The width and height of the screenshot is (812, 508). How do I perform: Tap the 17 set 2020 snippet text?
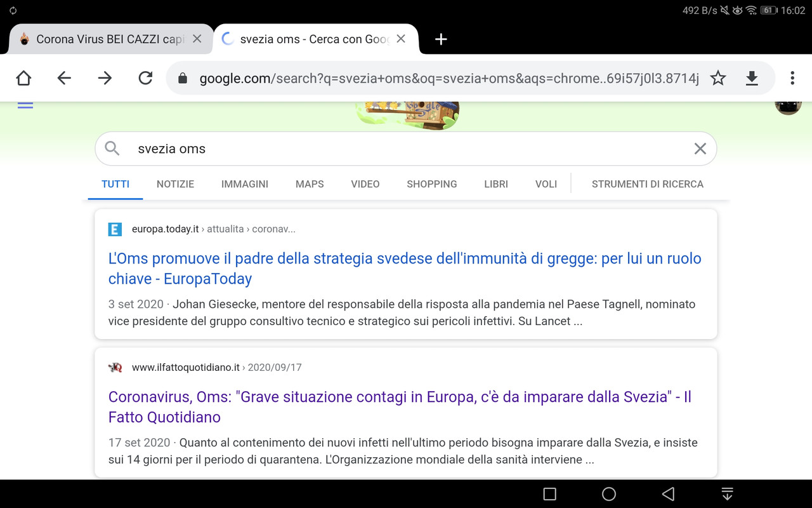[403, 451]
